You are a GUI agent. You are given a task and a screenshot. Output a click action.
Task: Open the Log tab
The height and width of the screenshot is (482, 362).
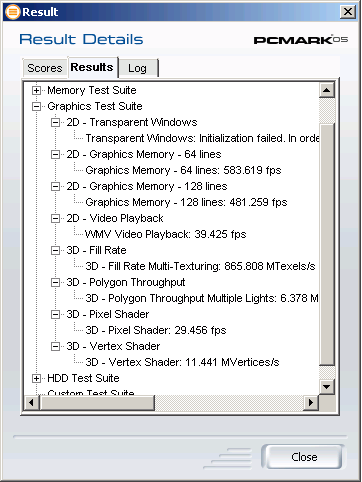[137, 68]
